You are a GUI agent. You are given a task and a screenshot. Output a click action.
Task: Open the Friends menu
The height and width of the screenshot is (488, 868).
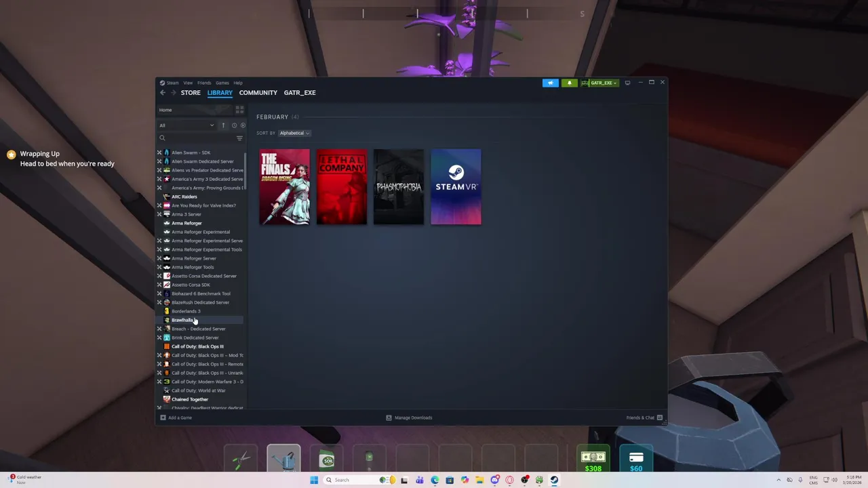[204, 83]
